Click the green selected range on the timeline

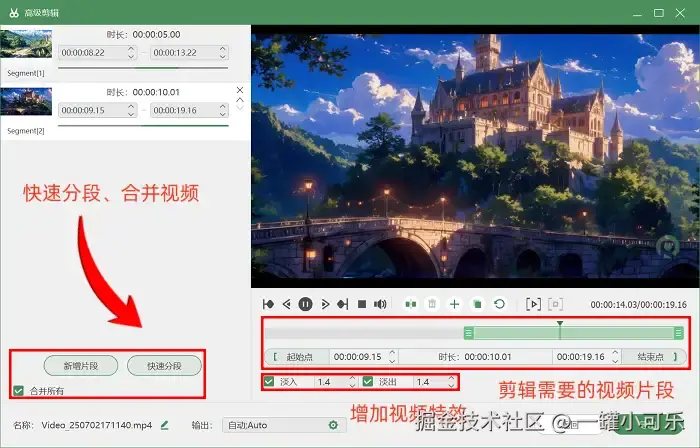[x=574, y=332]
